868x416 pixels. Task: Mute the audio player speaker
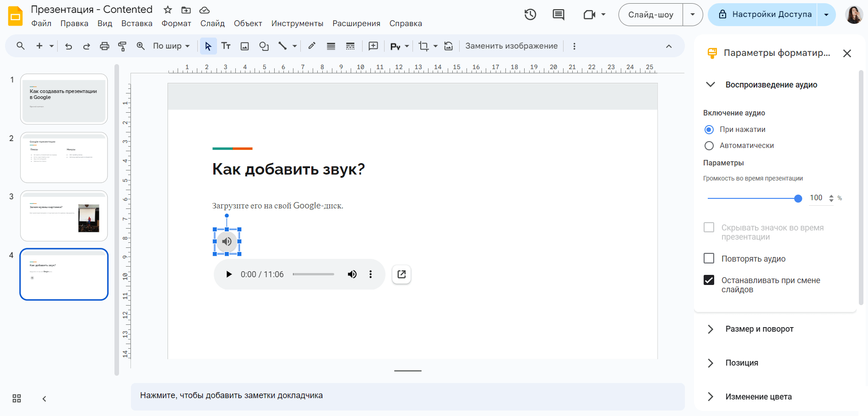pyautogui.click(x=352, y=274)
